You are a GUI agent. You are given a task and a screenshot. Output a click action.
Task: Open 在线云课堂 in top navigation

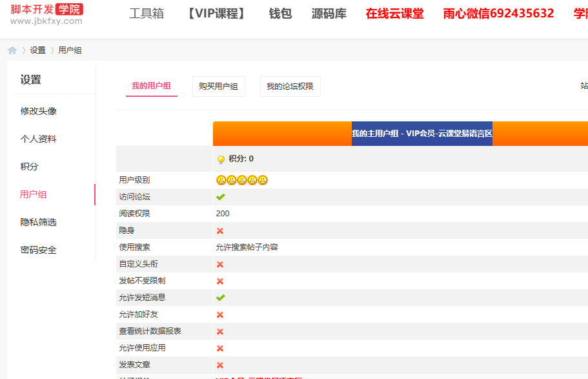(394, 14)
